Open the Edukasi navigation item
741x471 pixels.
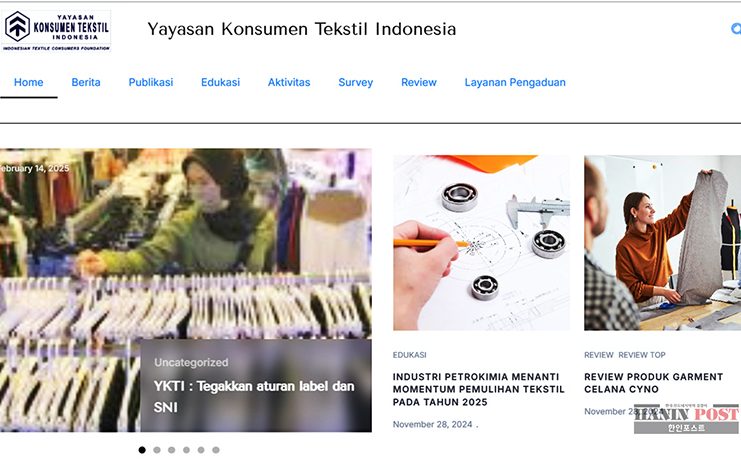(x=220, y=82)
